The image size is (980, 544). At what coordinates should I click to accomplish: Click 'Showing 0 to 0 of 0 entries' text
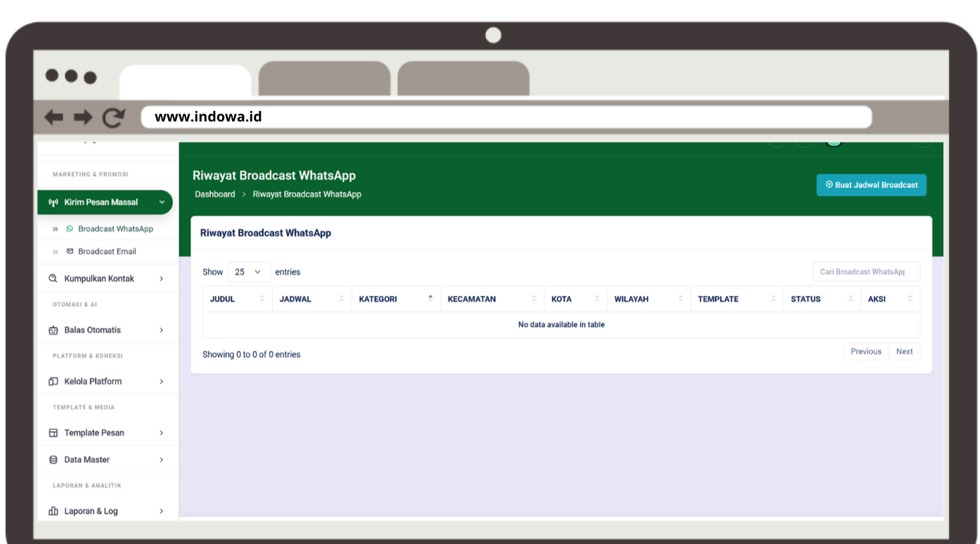[x=252, y=355]
